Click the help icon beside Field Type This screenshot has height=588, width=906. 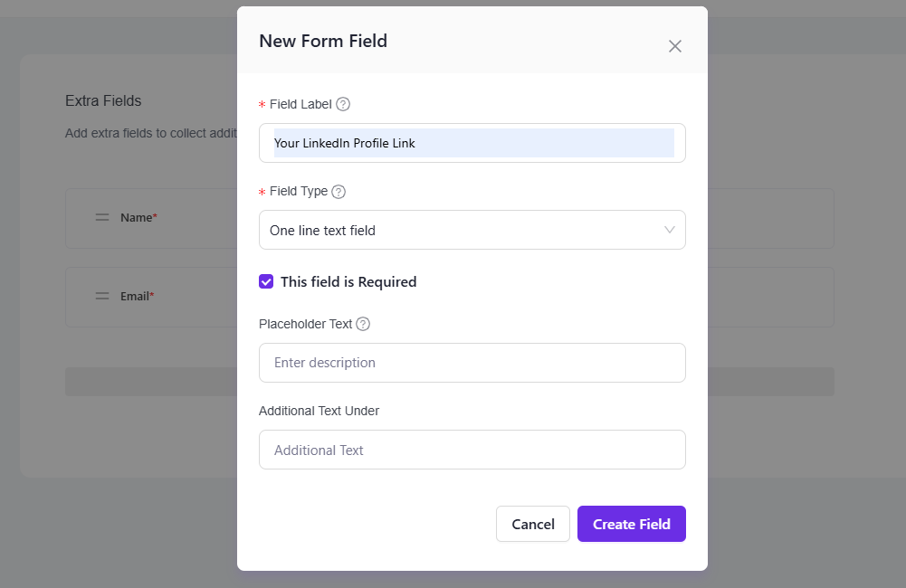339,192
